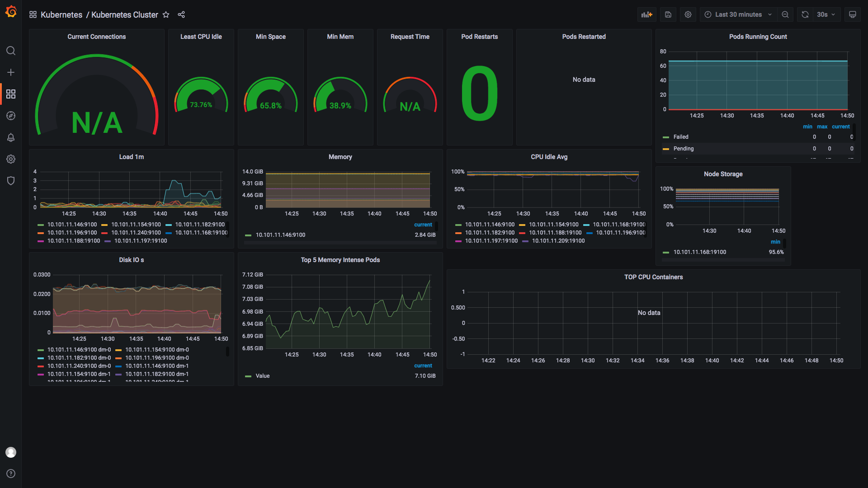Click the share dashboard icon
Image resolution: width=868 pixels, height=488 pixels.
[181, 14]
